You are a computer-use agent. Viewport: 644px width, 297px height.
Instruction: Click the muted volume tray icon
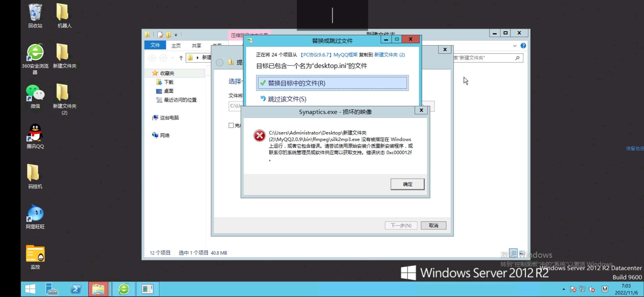pos(592,289)
